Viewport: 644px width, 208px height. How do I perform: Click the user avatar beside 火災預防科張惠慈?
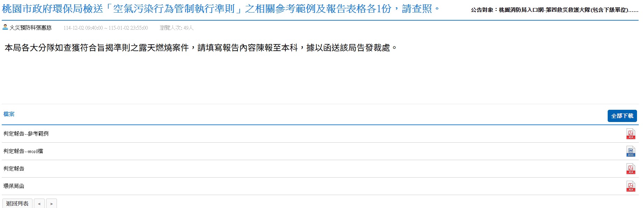5,27
